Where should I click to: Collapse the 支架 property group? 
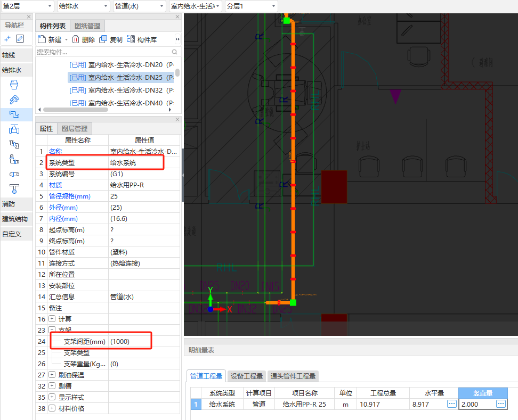tap(52, 330)
